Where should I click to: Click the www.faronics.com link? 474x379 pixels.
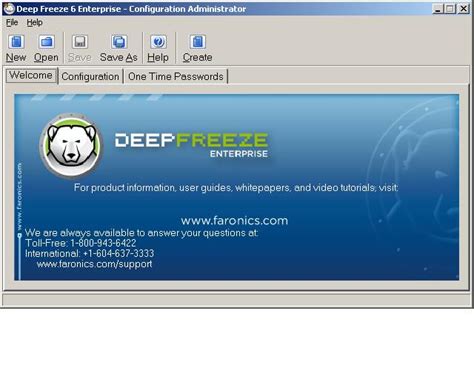coord(234,220)
